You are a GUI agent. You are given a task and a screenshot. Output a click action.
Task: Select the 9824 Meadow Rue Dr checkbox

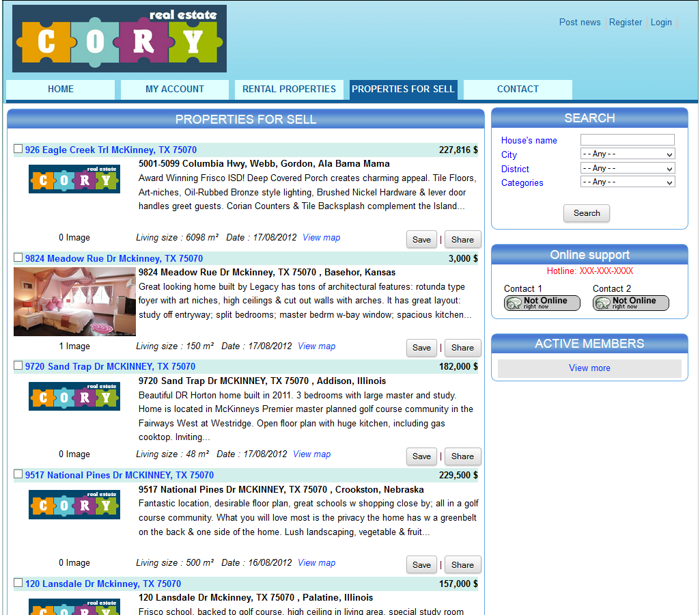(x=18, y=258)
